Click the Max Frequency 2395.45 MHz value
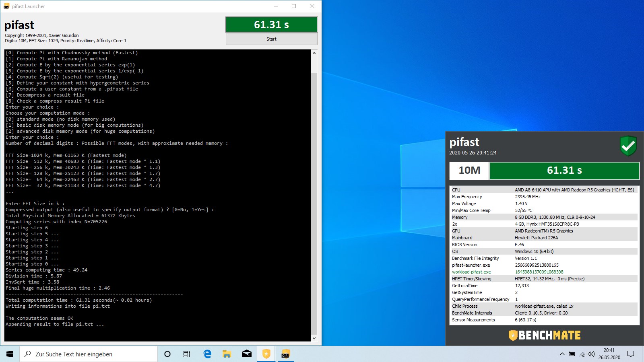Screen dimensions: 644x362 (x=528, y=197)
